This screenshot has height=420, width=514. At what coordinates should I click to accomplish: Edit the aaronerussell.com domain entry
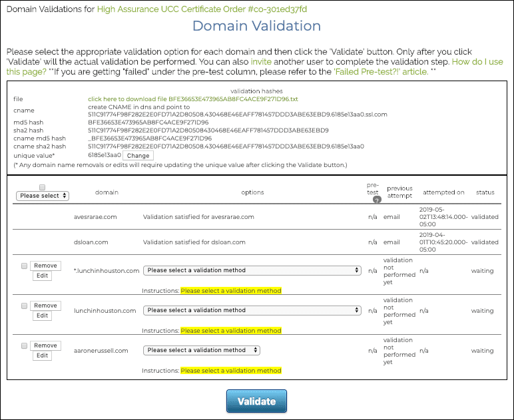pos(42,356)
